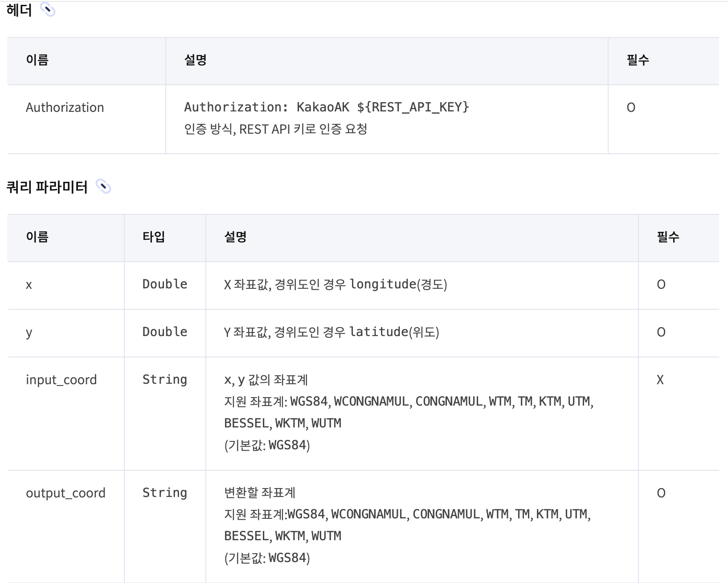
Task: Click the 필수 column header in the query table
Action: click(x=668, y=237)
